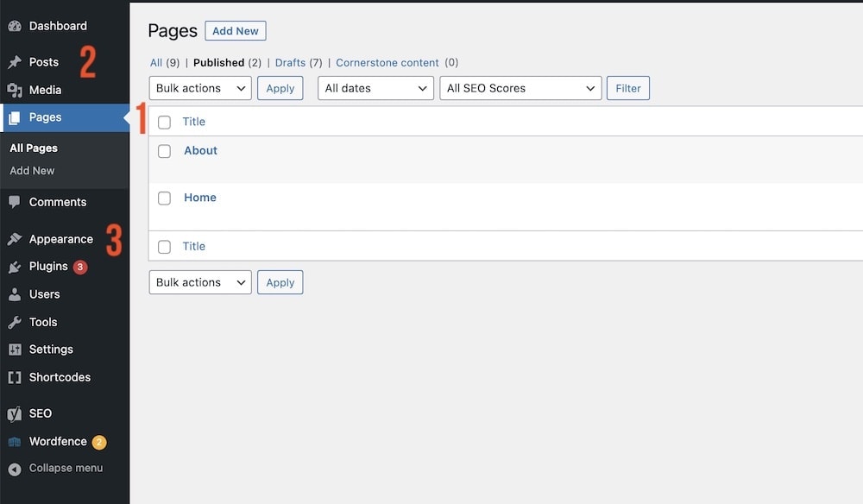863x504 pixels.
Task: Open the All dates dropdown
Action: coord(376,88)
